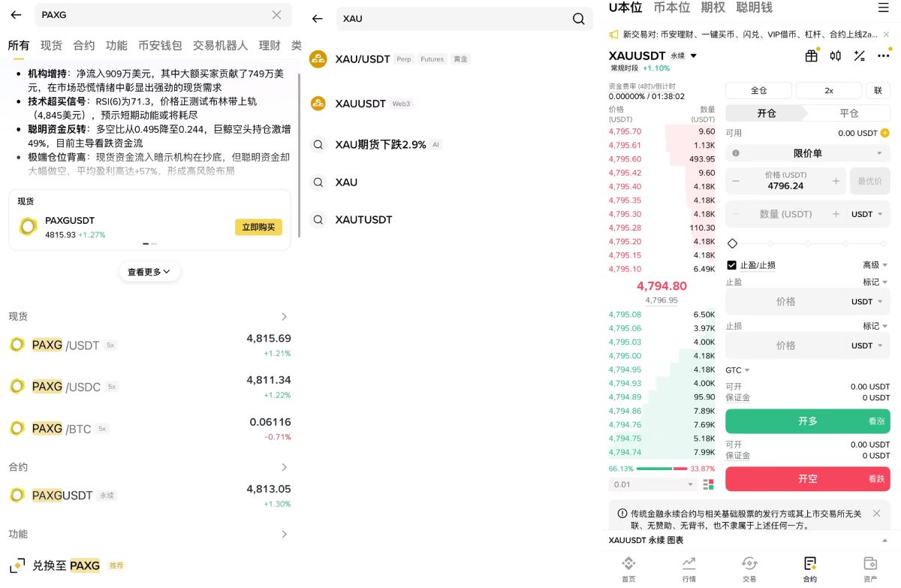Open the gift promotion icon near XAUUSDT
Image resolution: width=901 pixels, height=588 pixels.
(812, 56)
